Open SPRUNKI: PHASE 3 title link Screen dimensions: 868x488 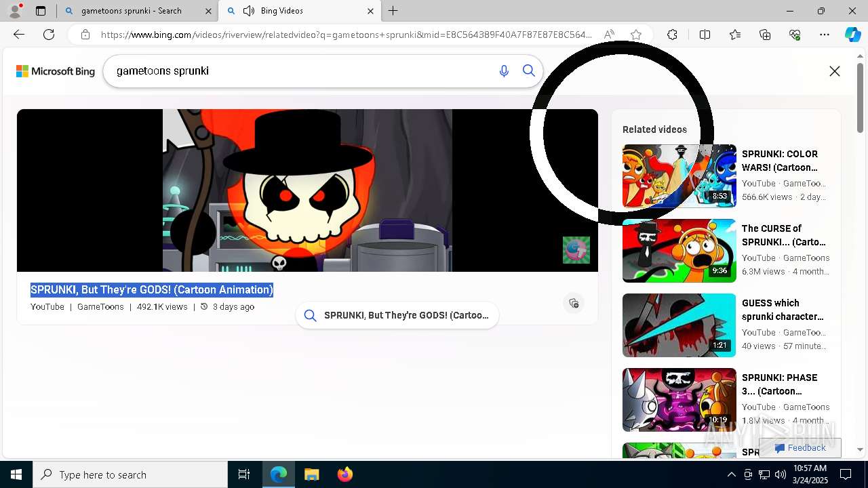click(x=780, y=384)
